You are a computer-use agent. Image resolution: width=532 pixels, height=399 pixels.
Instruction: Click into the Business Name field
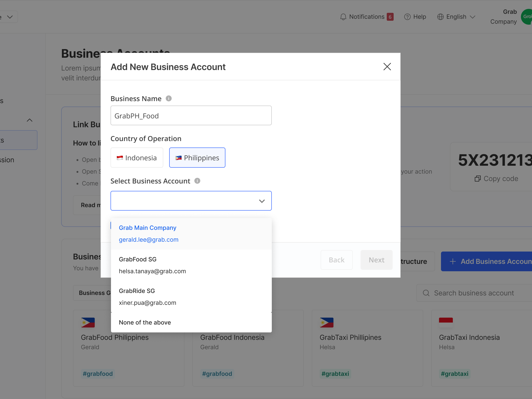pos(191,116)
